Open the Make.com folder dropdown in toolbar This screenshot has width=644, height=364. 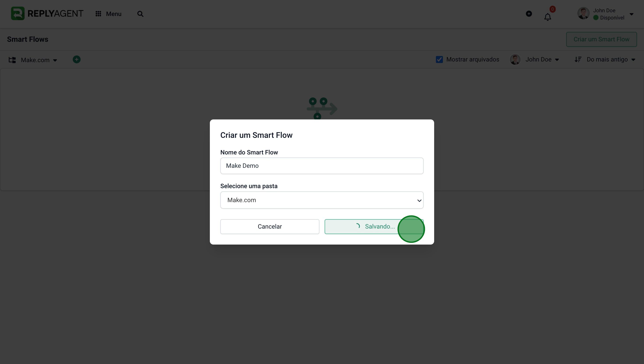39,60
